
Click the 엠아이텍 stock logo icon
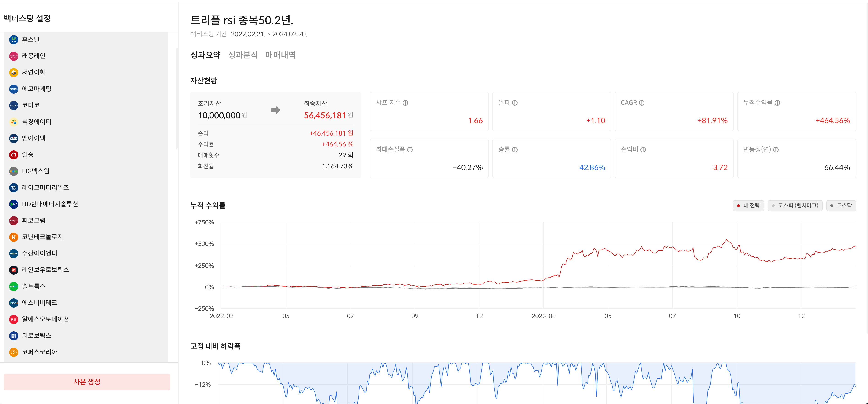pyautogui.click(x=13, y=138)
